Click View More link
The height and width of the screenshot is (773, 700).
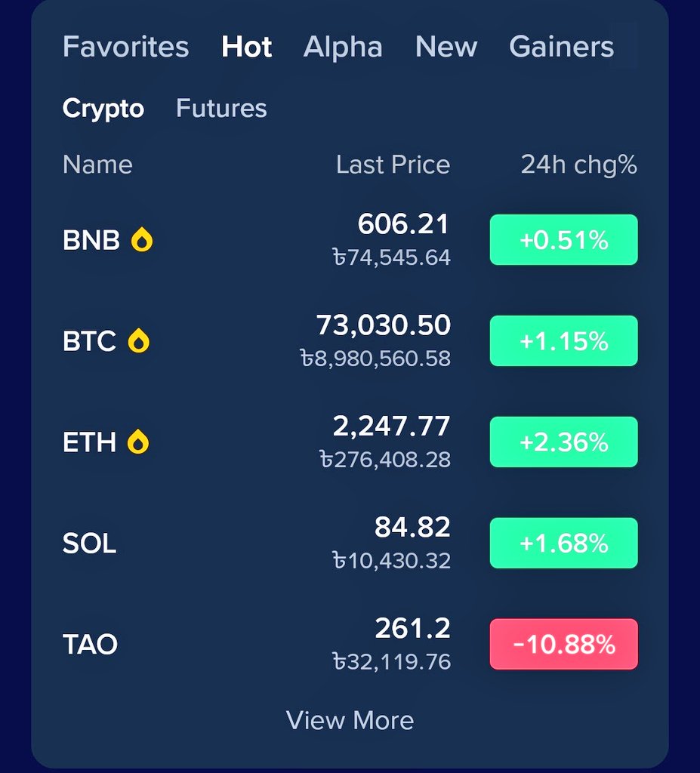coord(350,720)
